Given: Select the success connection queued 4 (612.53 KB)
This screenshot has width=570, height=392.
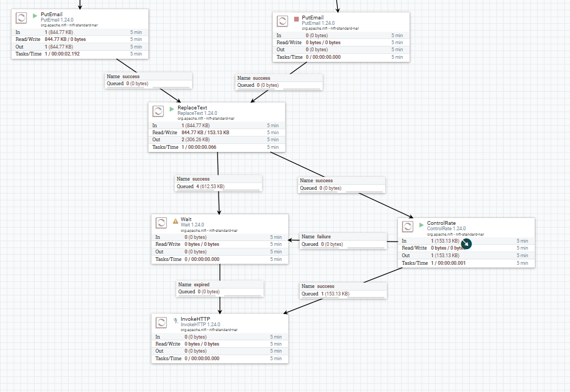Looking at the screenshot, I should click(x=218, y=183).
